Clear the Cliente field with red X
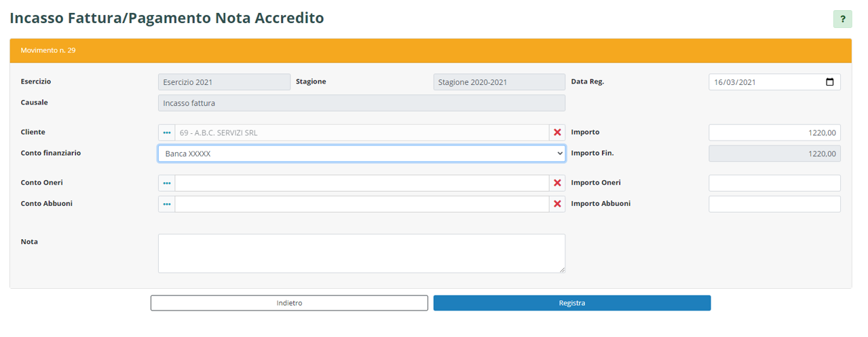 (x=557, y=132)
